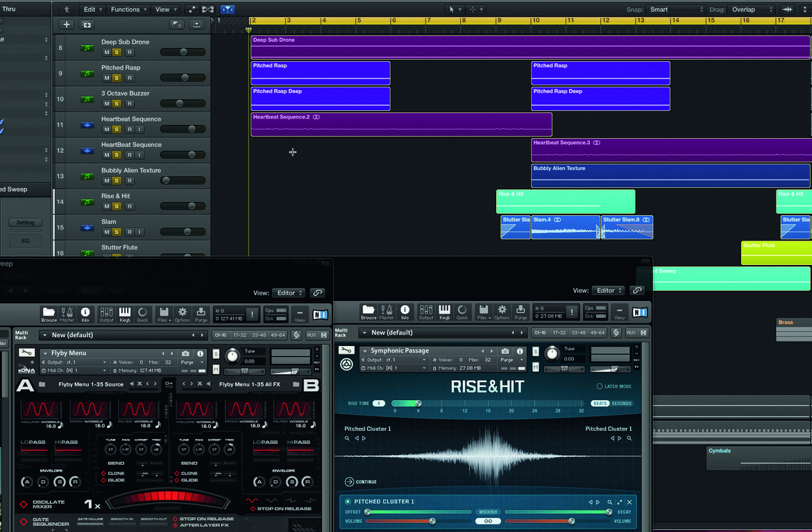This screenshot has width=812, height=532.
Task: Click the Continue button in Rise & Hit
Action: pyautogui.click(x=361, y=482)
